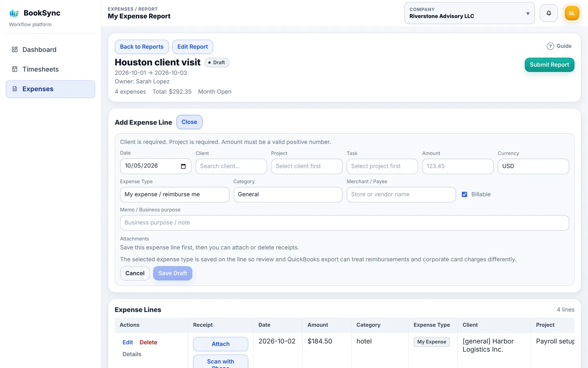Open the date picker calendar icon

tap(183, 166)
